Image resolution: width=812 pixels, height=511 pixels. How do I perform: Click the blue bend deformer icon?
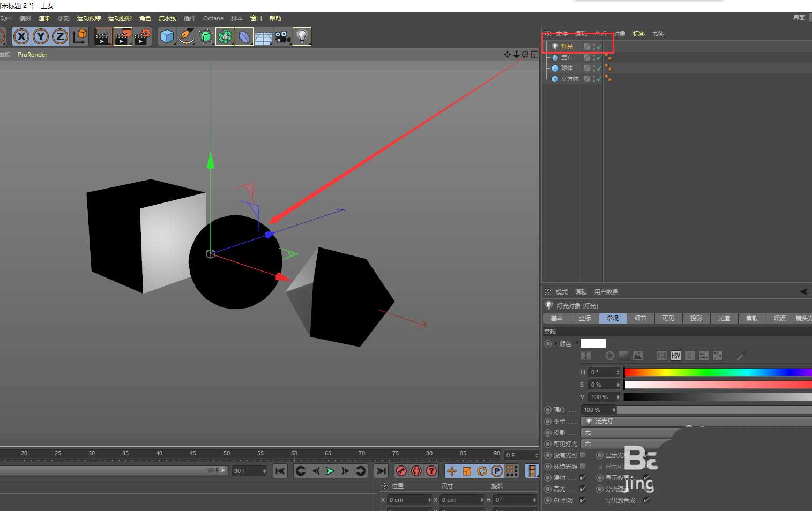tap(244, 36)
